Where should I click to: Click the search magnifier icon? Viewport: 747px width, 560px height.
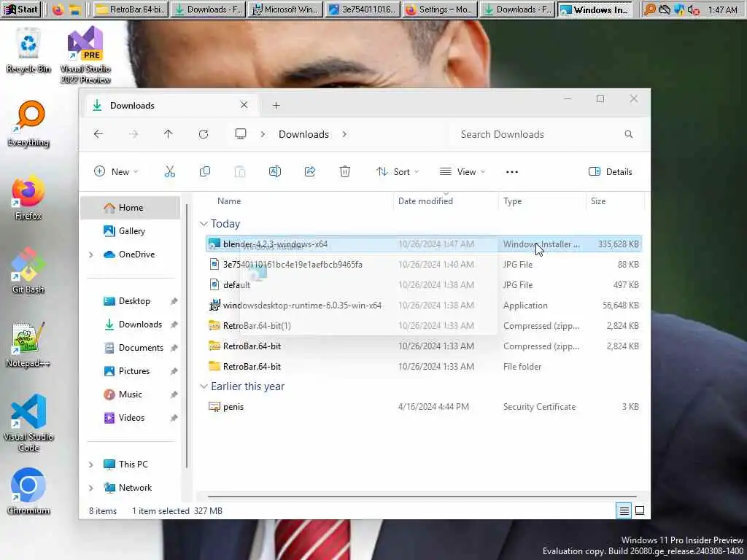tap(629, 134)
